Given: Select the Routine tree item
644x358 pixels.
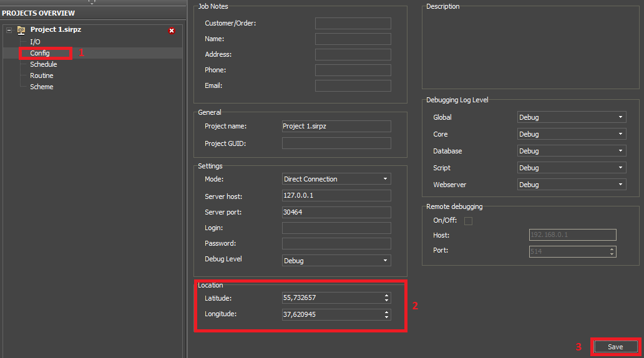Looking at the screenshot, I should (41, 75).
